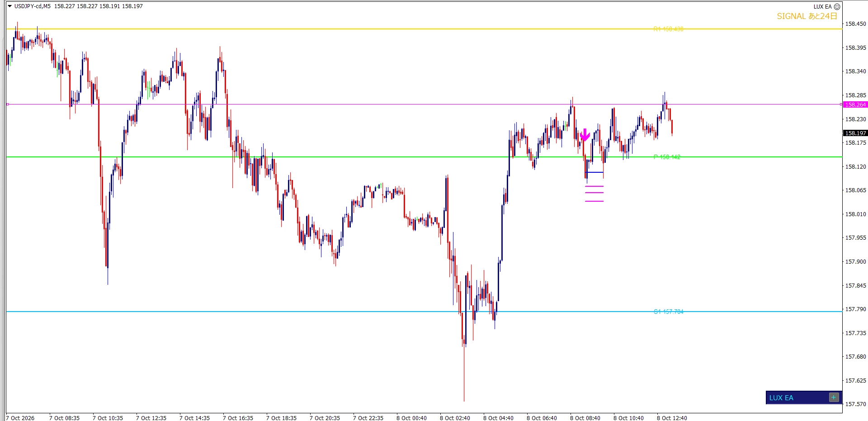Image resolution: width=868 pixels, height=421 pixels.
Task: Click the "USDJPY-cd,M5" chart title text
Action: click(33, 6)
